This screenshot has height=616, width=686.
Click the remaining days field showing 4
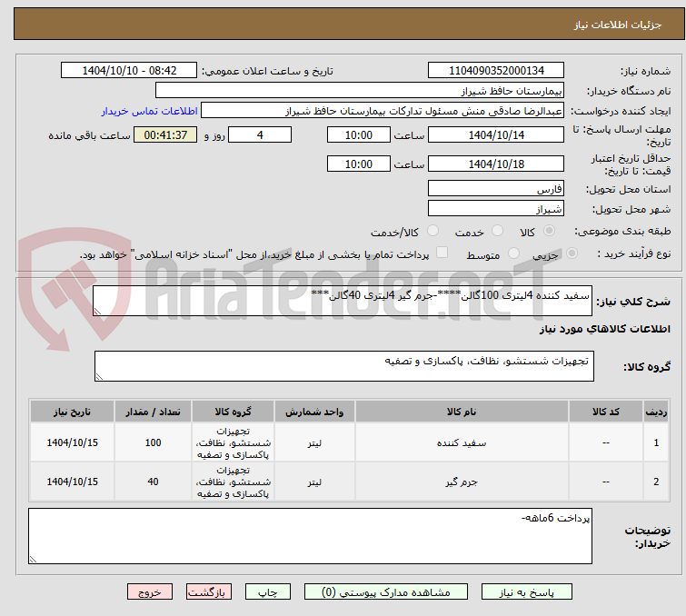click(260, 134)
